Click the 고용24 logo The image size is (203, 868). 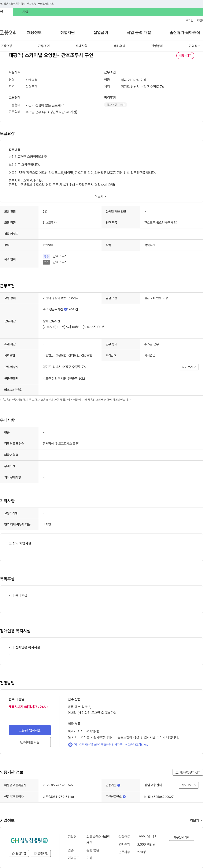tap(8, 32)
